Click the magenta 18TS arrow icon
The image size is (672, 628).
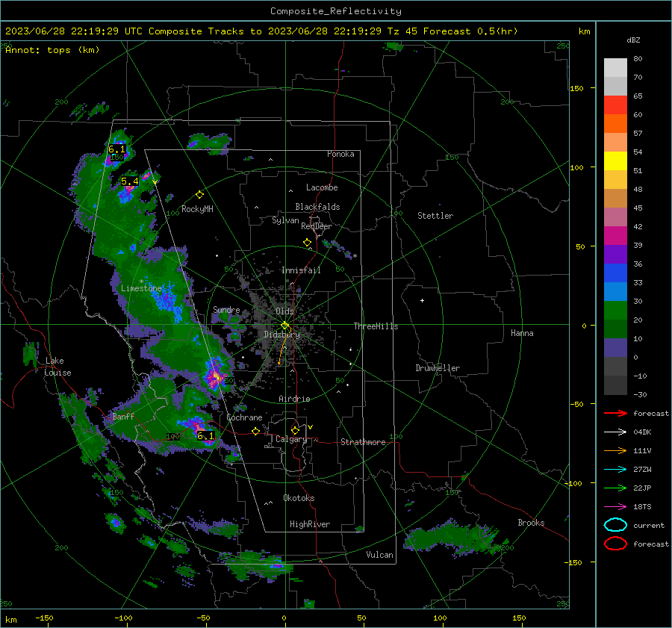pos(615,506)
